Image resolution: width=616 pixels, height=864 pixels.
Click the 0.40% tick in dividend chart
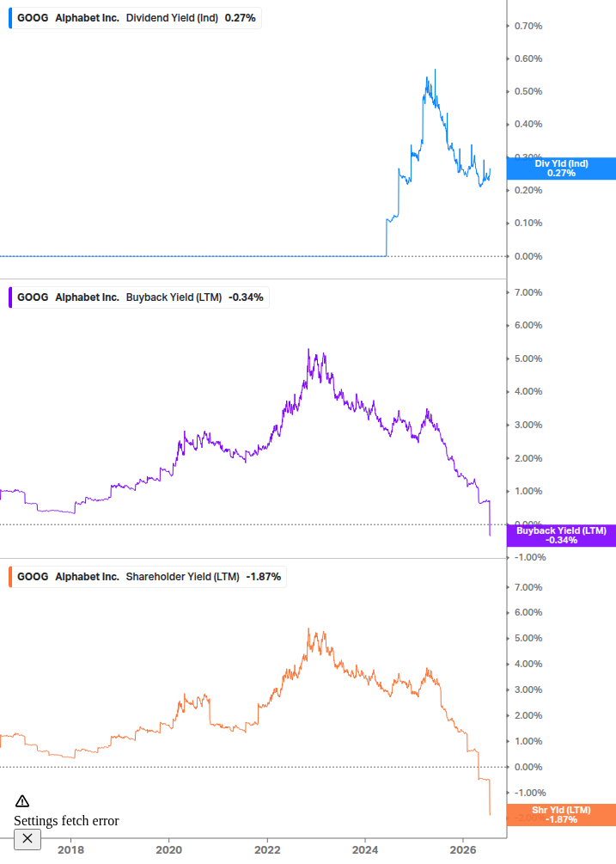(x=528, y=124)
